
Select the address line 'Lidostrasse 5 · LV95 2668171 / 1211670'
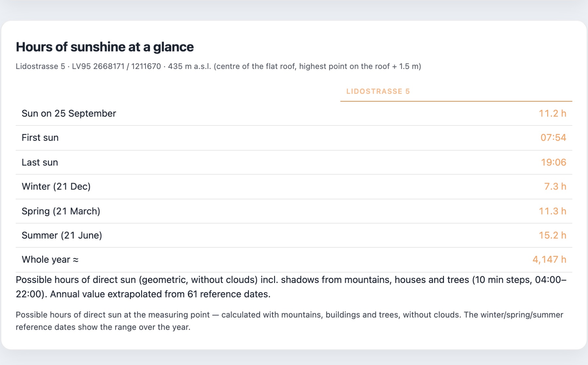tap(88, 66)
